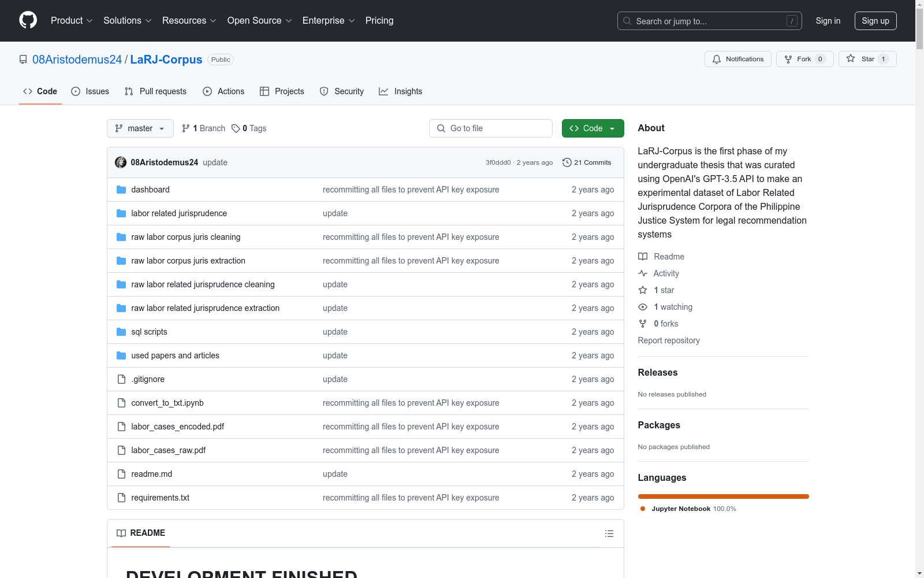Expand the Solutions menu
The height and width of the screenshot is (578, 924).
(x=128, y=20)
